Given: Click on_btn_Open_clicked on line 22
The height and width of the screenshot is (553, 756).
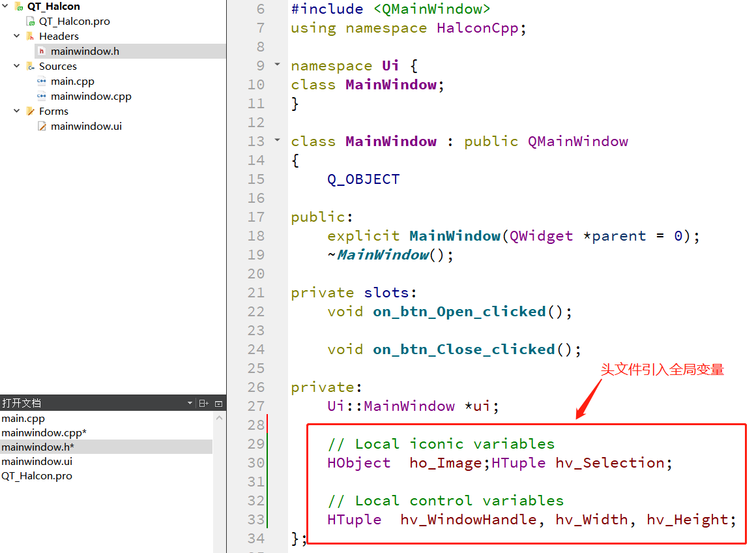Looking at the screenshot, I should (x=459, y=312).
